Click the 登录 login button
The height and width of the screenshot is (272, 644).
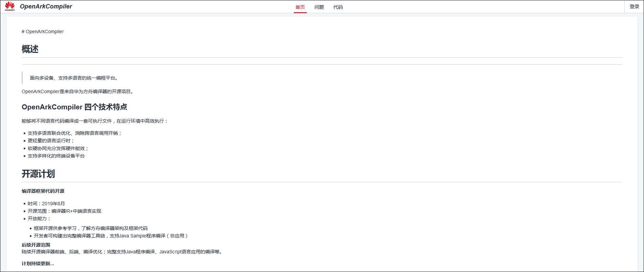coord(634,6)
